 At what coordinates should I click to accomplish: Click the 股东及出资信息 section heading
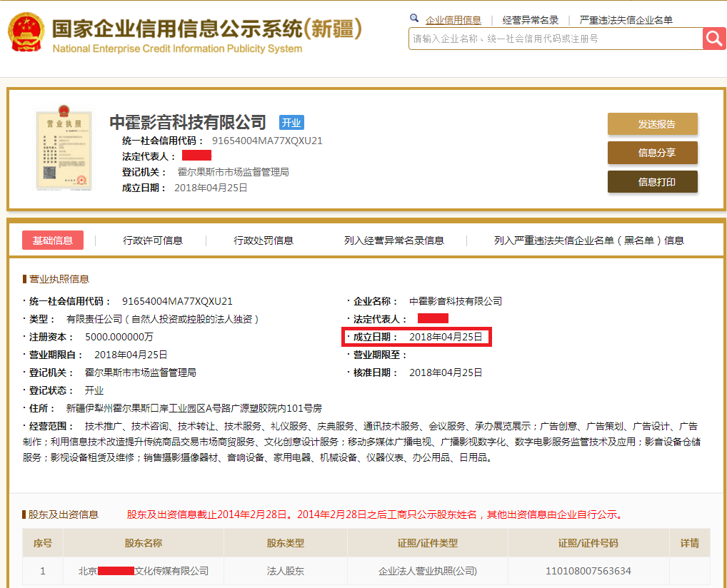(x=64, y=514)
